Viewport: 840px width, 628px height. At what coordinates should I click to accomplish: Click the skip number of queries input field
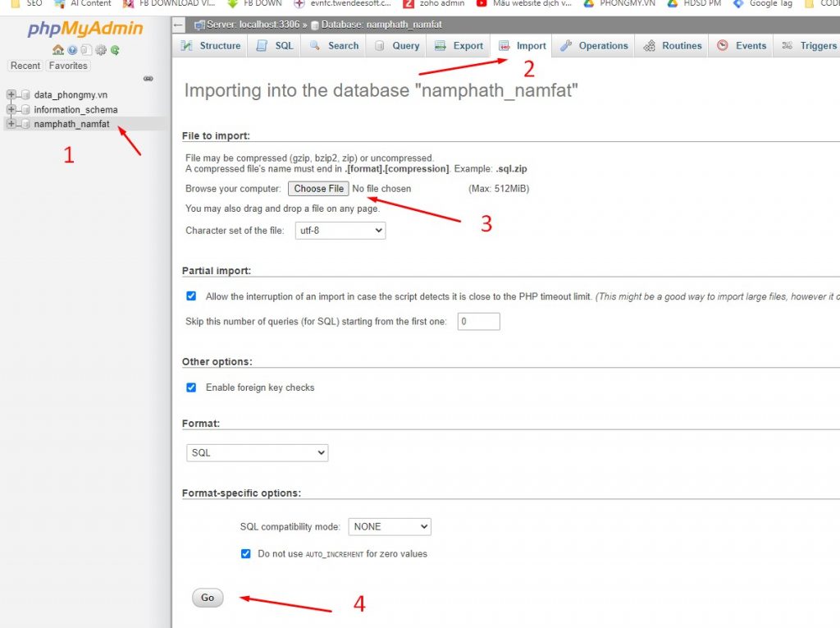(x=478, y=322)
